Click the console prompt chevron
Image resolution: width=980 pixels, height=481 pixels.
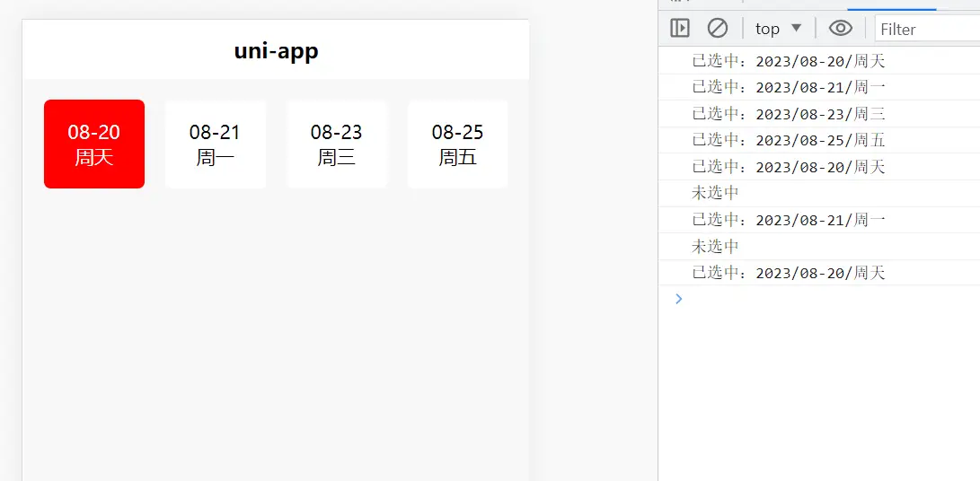679,299
